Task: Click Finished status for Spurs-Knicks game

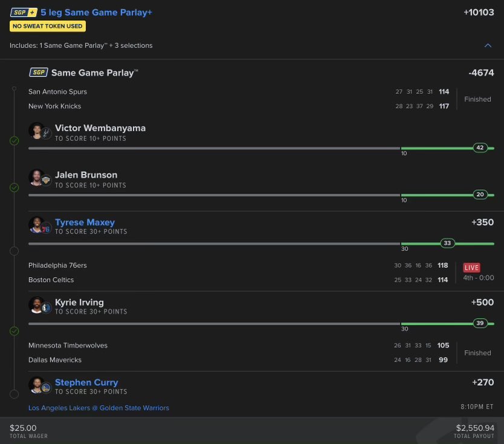Action: point(477,99)
